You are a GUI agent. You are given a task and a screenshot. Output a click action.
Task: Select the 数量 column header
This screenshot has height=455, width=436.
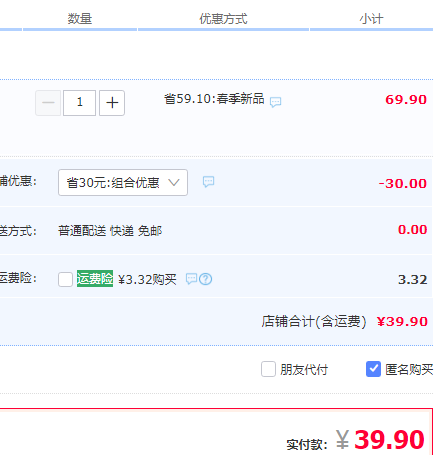coord(80,19)
